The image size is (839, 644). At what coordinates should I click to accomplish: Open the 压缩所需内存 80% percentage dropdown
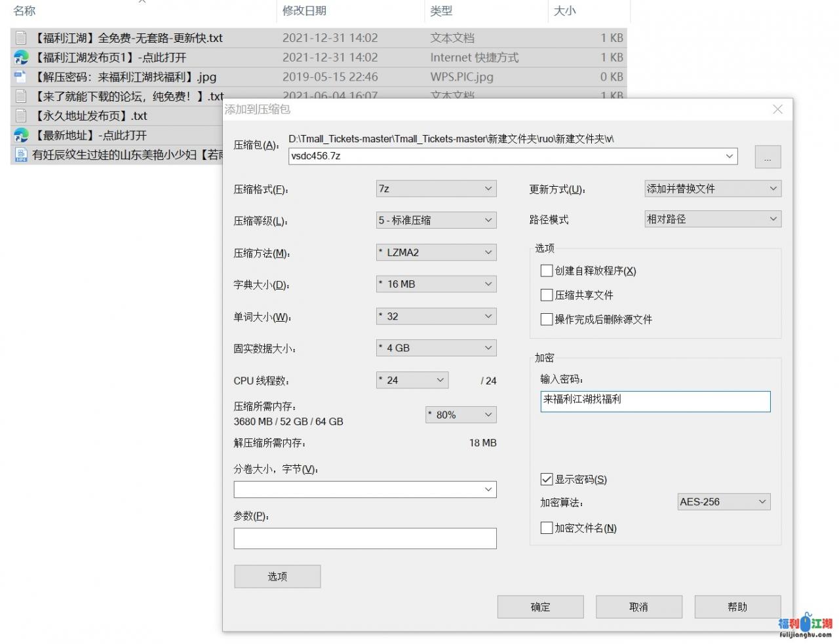tap(461, 415)
